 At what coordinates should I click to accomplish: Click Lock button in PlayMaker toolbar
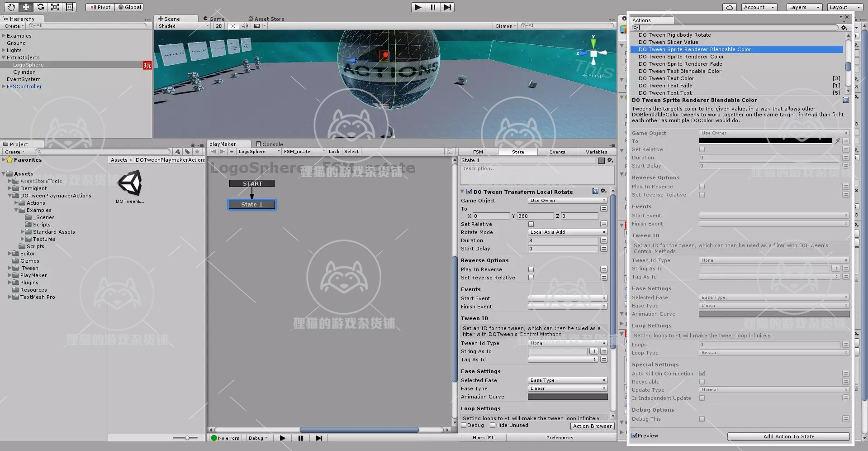tap(334, 152)
